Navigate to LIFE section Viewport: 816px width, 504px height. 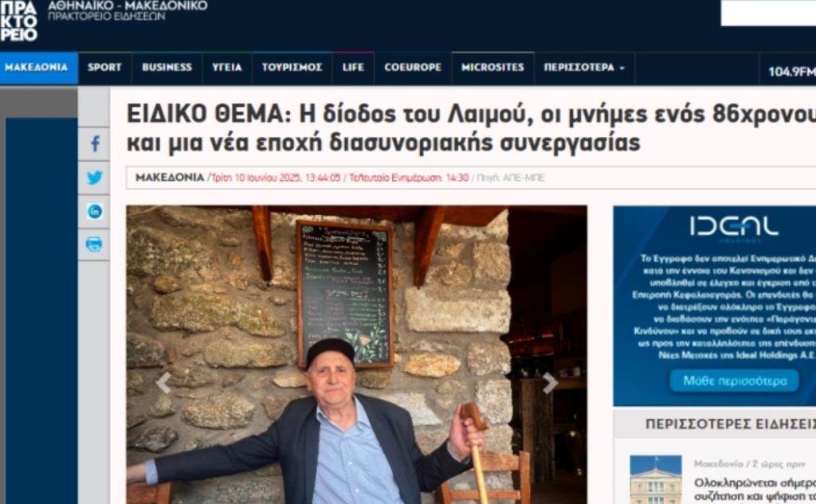(x=353, y=68)
